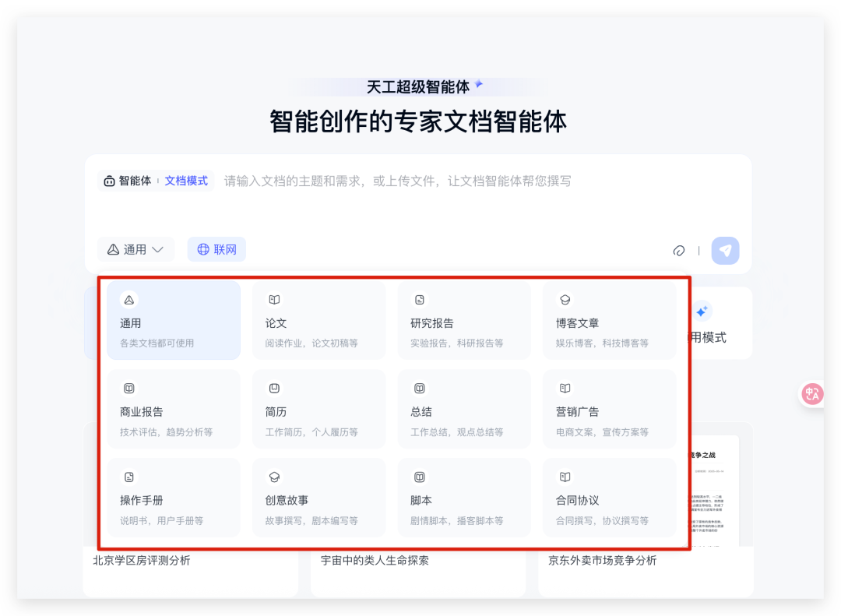Click the icon on 博客文章 card

click(x=565, y=300)
